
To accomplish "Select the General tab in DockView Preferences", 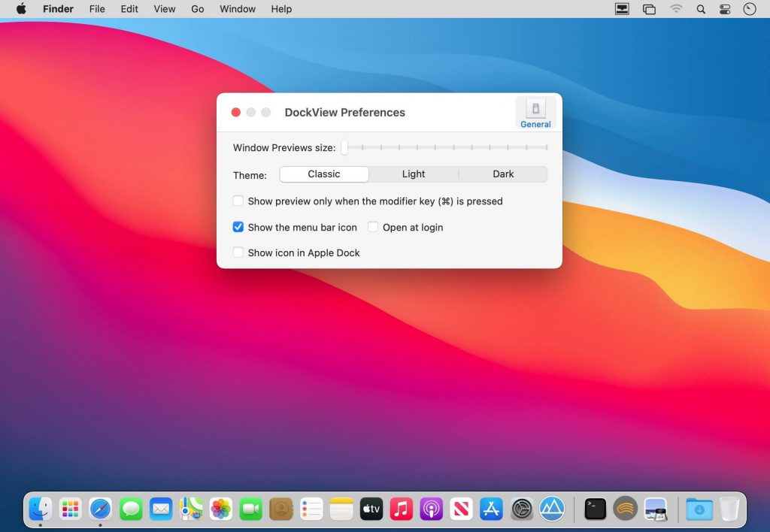I will 535,113.
